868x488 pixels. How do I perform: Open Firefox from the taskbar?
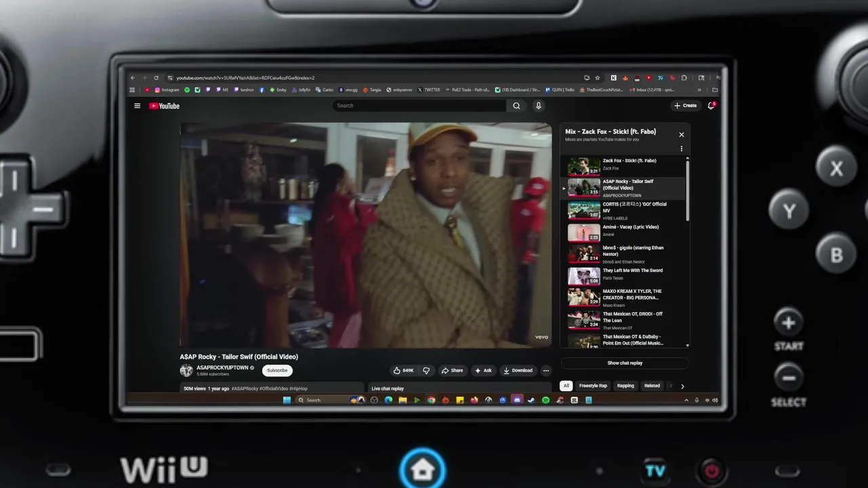475,400
